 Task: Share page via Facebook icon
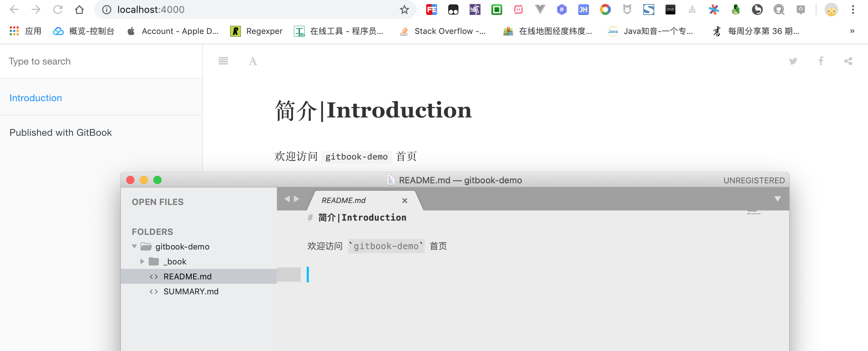tap(821, 61)
